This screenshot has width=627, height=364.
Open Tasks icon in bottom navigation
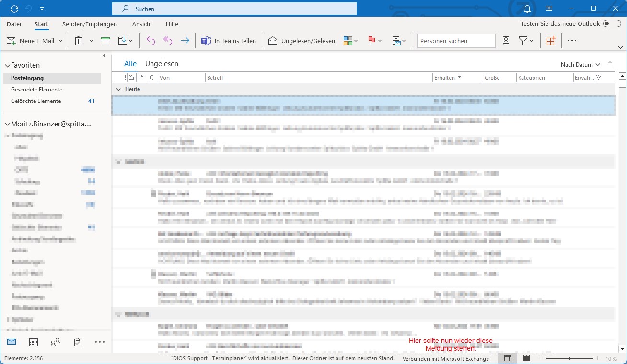[78, 342]
